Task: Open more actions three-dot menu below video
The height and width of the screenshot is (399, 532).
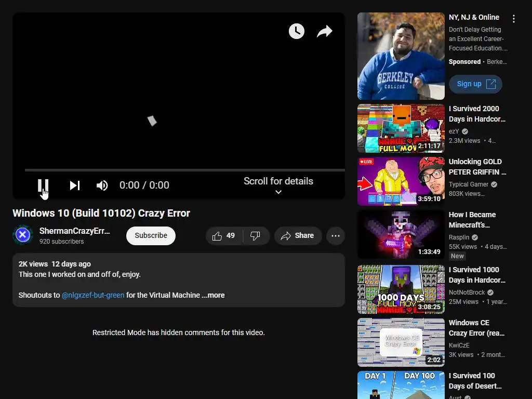Action: 336,236
